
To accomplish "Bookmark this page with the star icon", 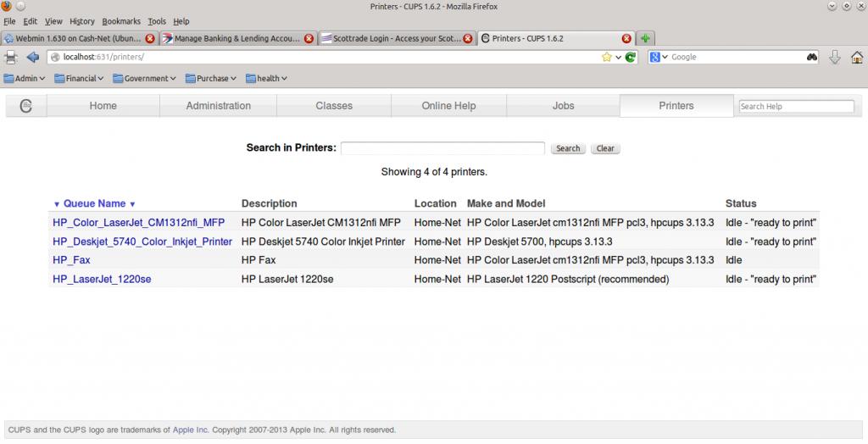I will click(x=607, y=58).
